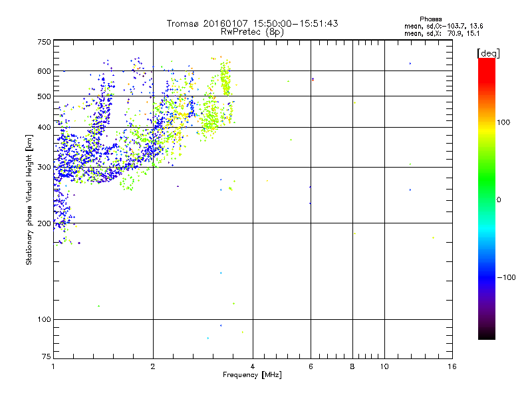Select the "RwPretec (8p)" subtitle
The height and width of the screenshot is (399, 532).
tap(252, 32)
